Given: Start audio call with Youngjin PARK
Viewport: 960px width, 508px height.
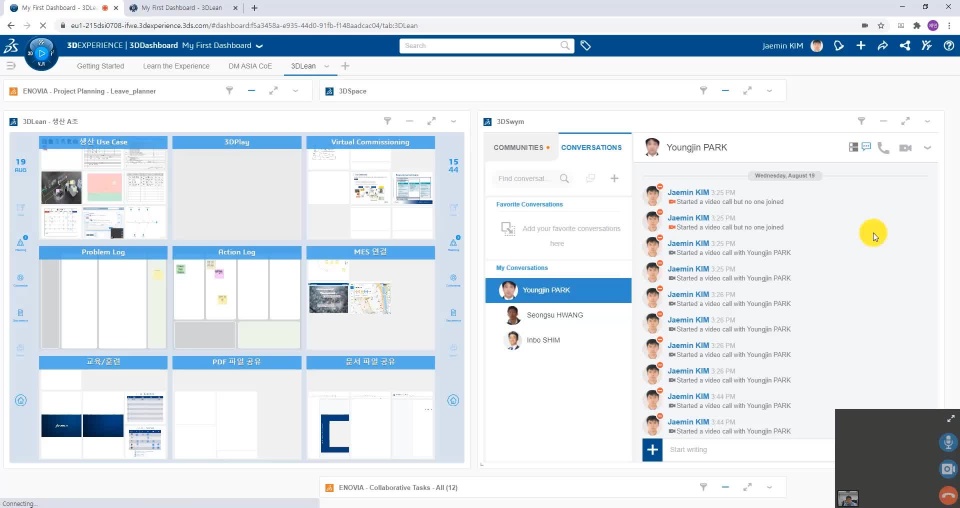Looking at the screenshot, I should pos(883,148).
